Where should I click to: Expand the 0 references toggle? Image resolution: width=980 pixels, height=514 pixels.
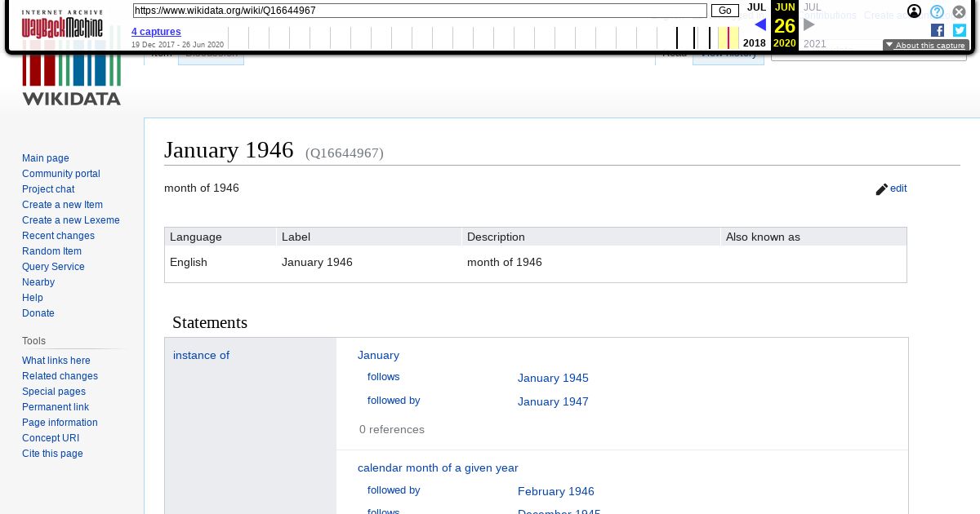point(392,430)
